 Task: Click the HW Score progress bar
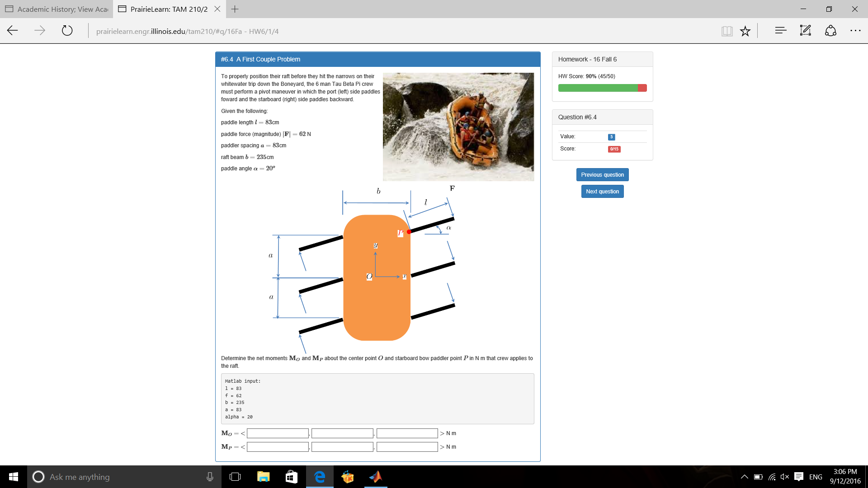click(x=602, y=88)
